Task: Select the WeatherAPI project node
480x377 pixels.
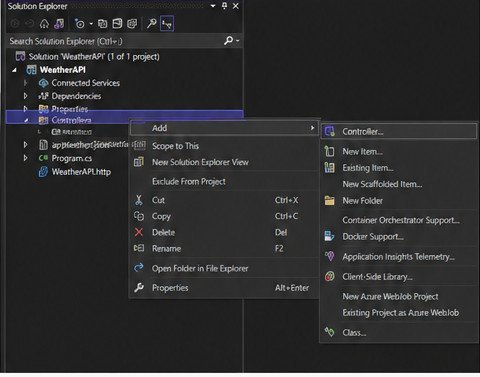Action: click(62, 70)
